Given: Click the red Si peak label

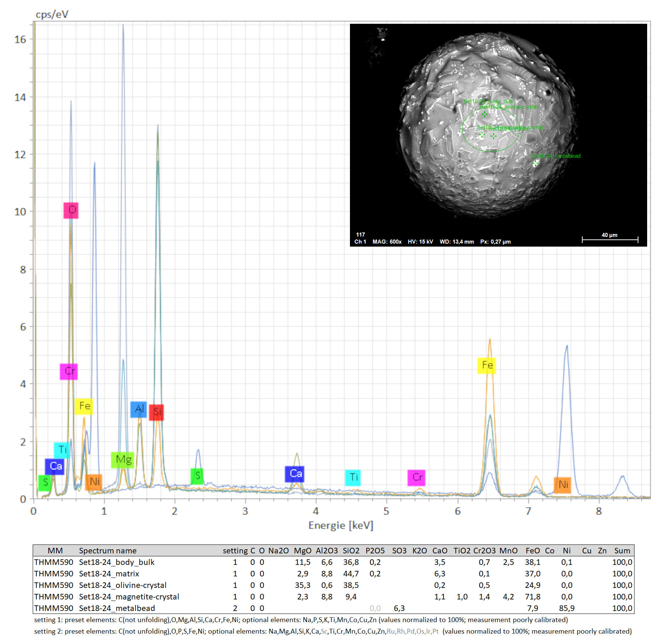Looking at the screenshot, I should (x=156, y=412).
